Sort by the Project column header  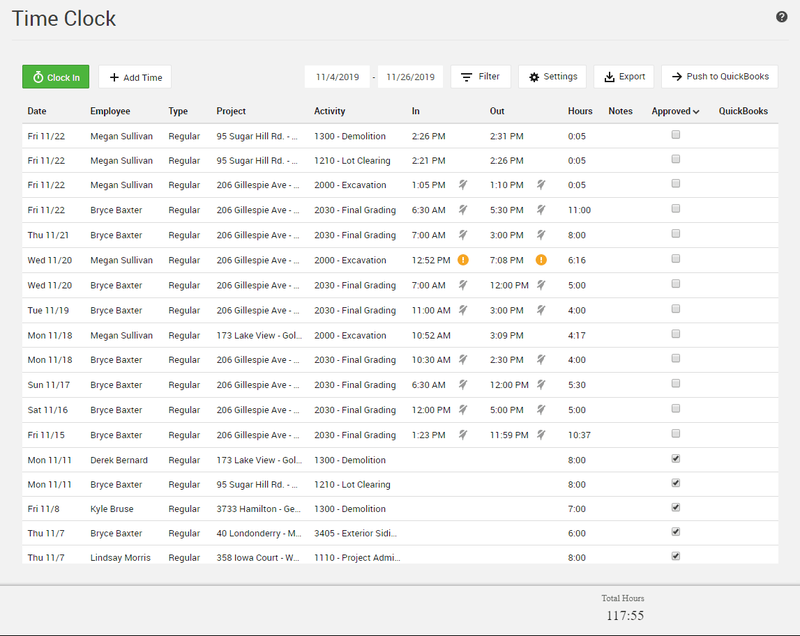(231, 111)
